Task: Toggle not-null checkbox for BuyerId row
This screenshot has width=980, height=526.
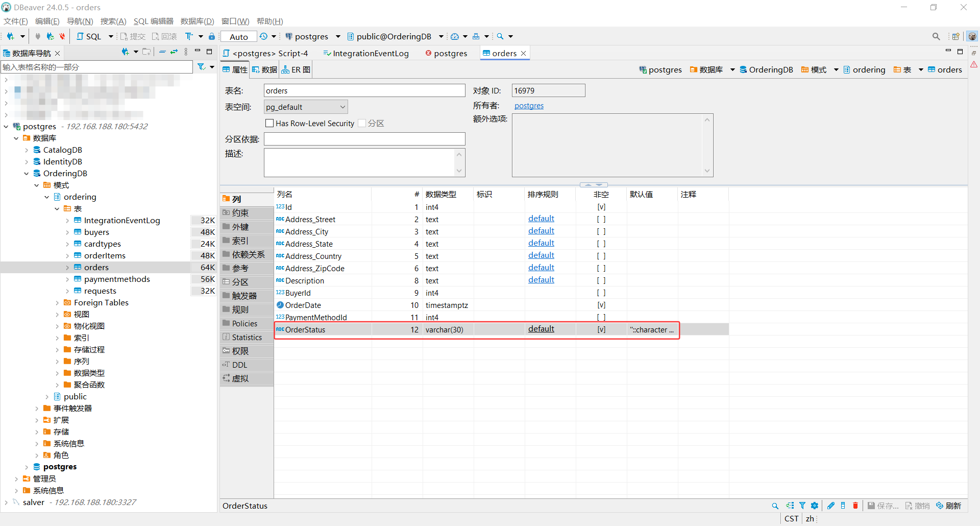Action: tap(601, 293)
